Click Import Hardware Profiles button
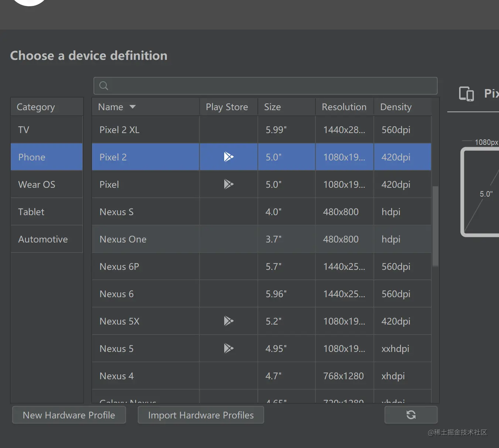The height and width of the screenshot is (448, 499). (201, 415)
